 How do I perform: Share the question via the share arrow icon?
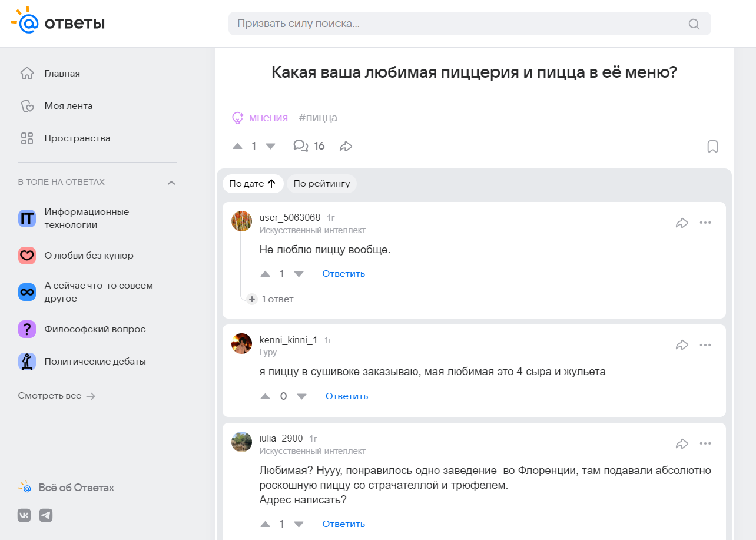click(x=346, y=145)
